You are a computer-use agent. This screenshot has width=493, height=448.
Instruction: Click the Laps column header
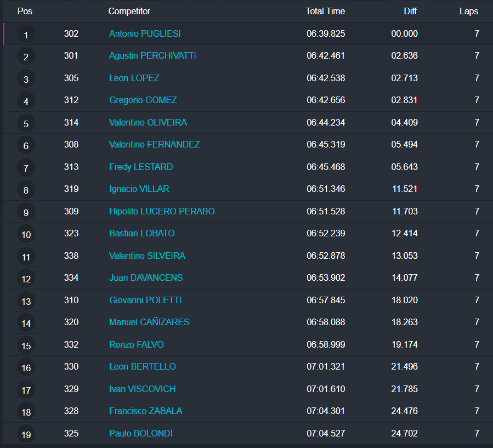468,11
